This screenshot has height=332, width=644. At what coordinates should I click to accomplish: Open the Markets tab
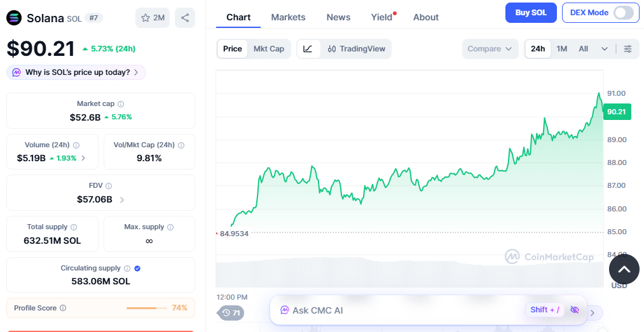click(x=289, y=17)
